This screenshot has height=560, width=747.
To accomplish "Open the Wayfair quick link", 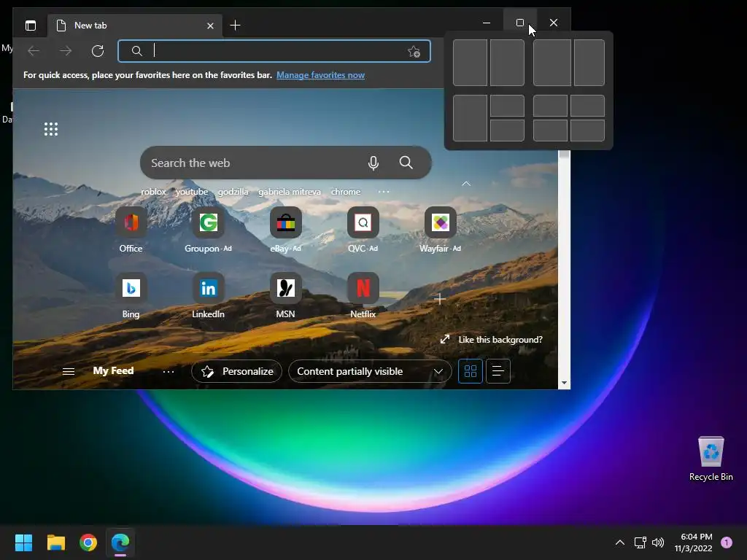I will (x=440, y=230).
